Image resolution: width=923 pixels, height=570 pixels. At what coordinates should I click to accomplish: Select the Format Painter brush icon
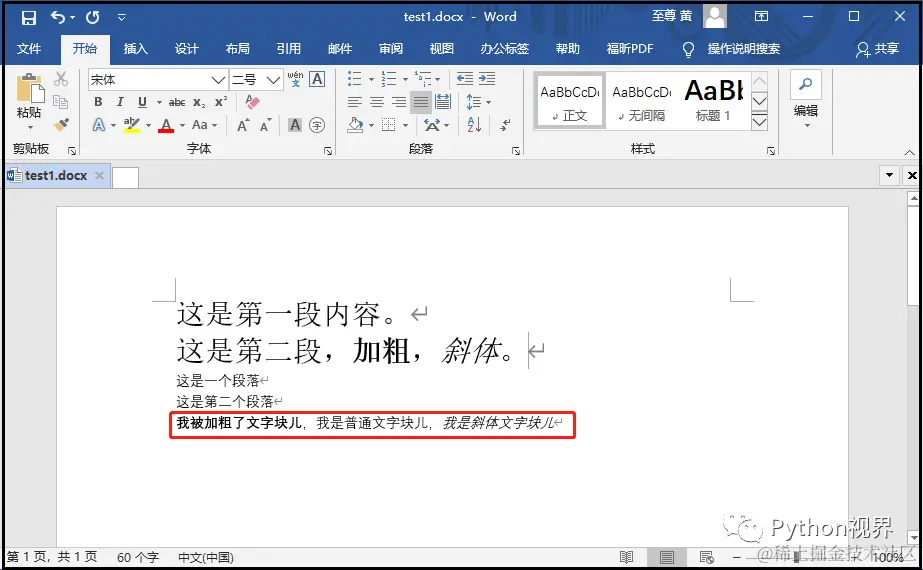(x=61, y=125)
